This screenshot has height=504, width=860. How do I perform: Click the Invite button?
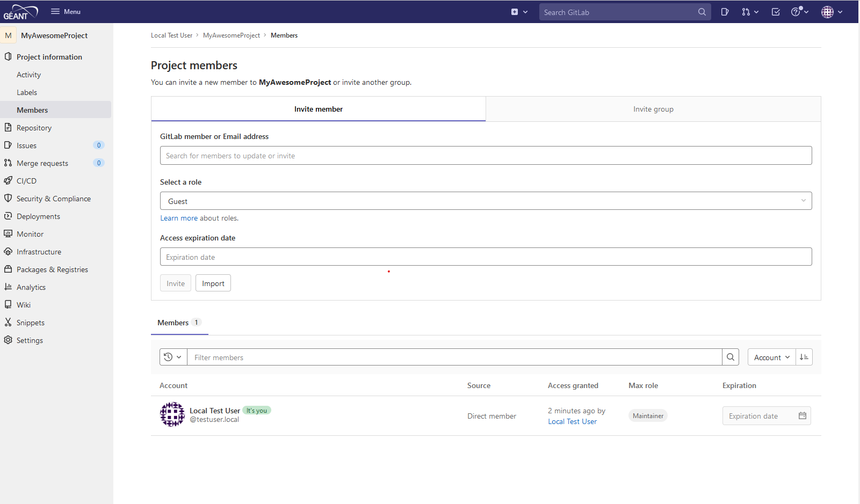point(176,283)
